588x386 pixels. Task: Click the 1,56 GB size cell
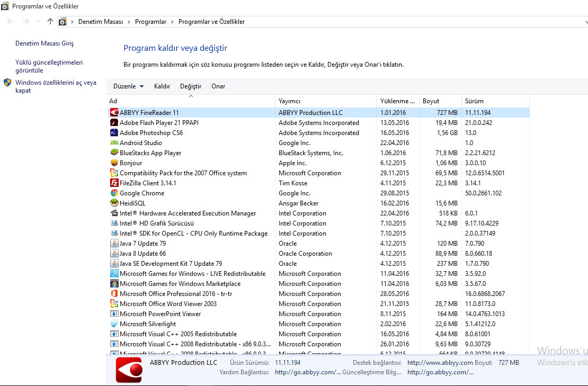(x=447, y=133)
